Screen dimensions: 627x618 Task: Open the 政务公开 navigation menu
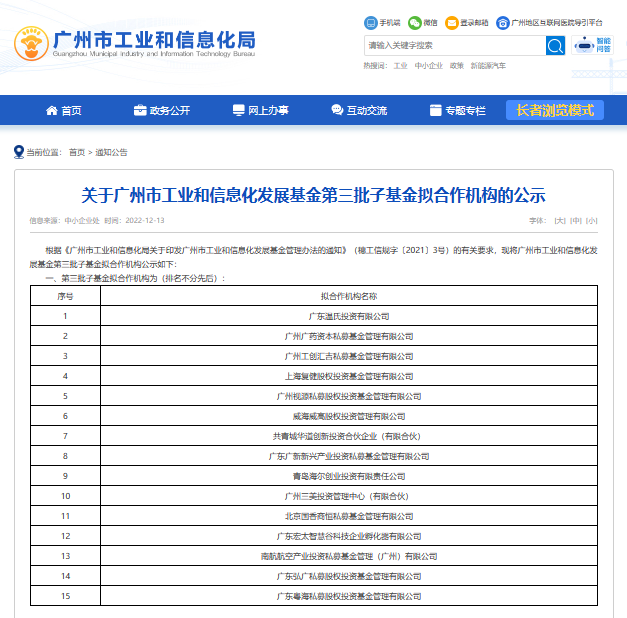click(x=170, y=110)
